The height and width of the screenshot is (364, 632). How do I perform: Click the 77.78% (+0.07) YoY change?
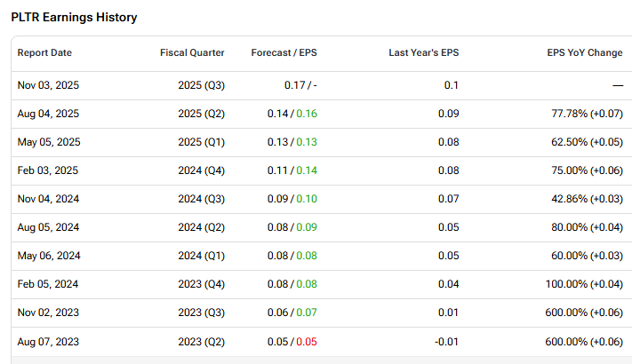[x=587, y=115]
